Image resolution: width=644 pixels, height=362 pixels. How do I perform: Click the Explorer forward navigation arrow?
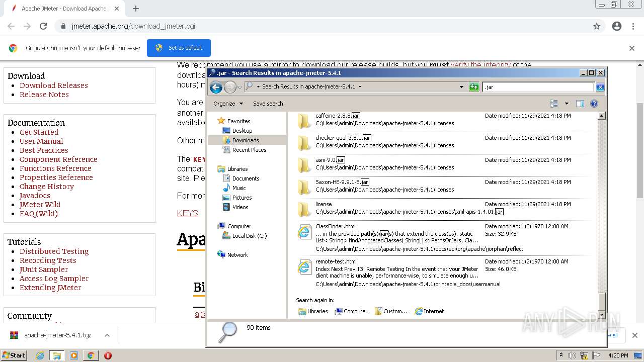pyautogui.click(x=230, y=87)
